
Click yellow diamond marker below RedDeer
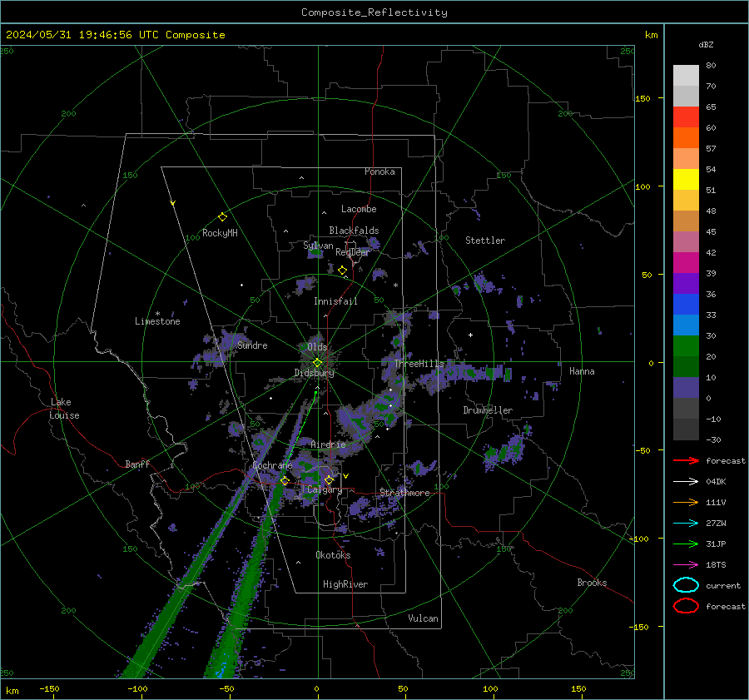point(343,271)
